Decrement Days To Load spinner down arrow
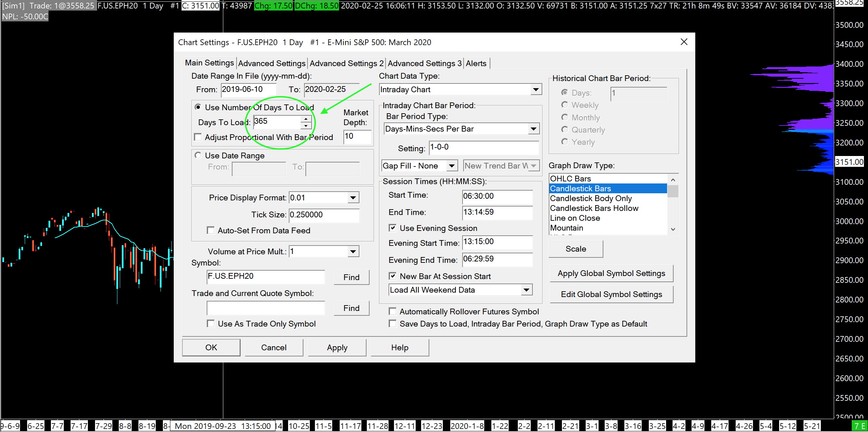Screen dimensions: 868x432 306,126
